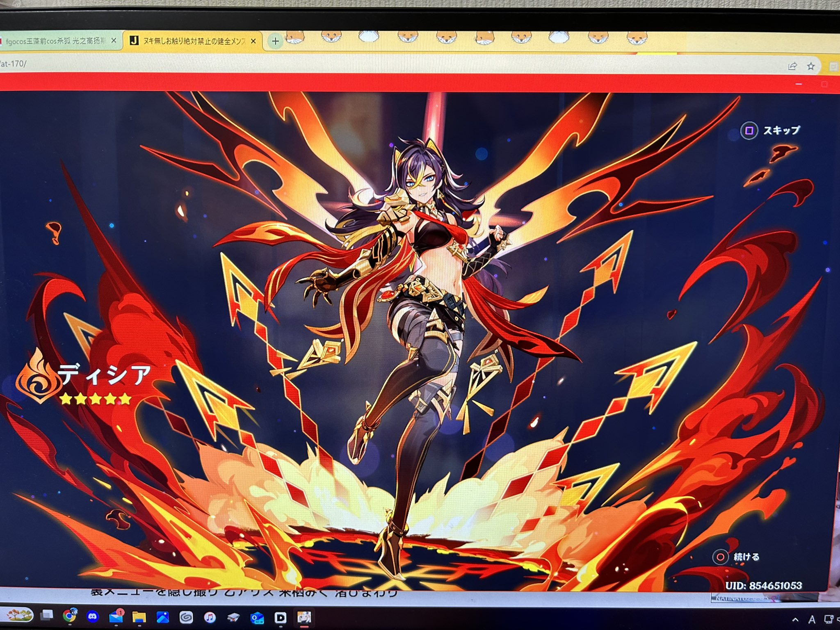The image size is (840, 630).
Task: Open Discord from the taskbar
Action: point(93,616)
